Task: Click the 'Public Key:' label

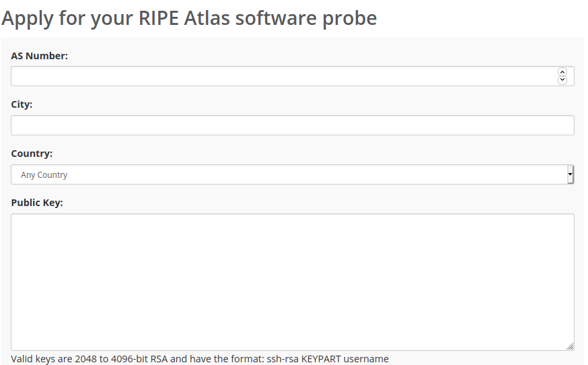Action: tap(37, 203)
